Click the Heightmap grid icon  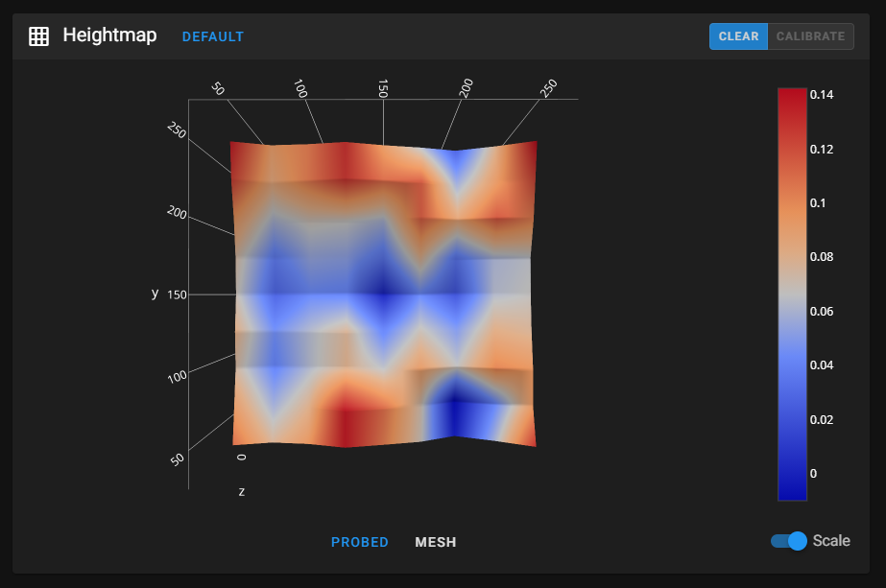tap(38, 35)
